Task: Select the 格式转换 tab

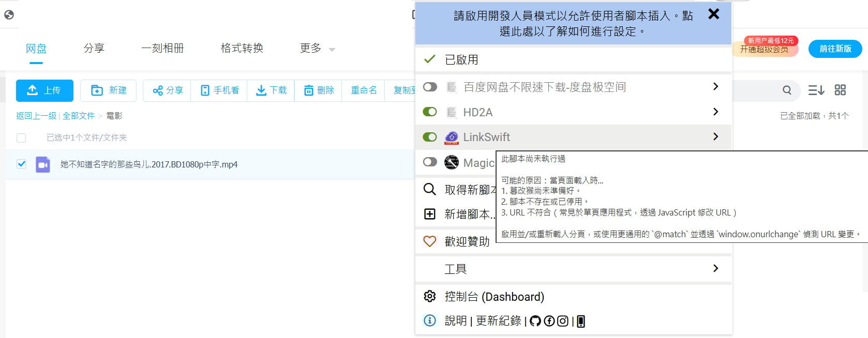Action: (x=242, y=49)
